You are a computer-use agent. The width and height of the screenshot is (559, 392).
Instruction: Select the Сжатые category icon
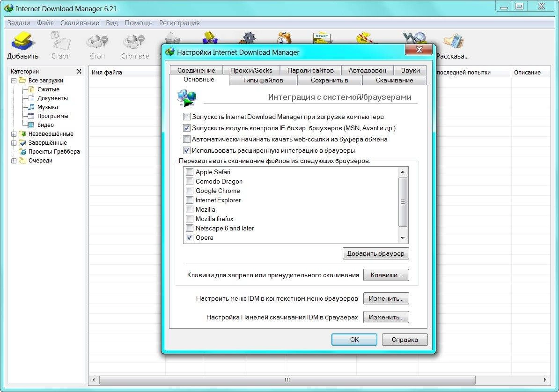pos(31,89)
